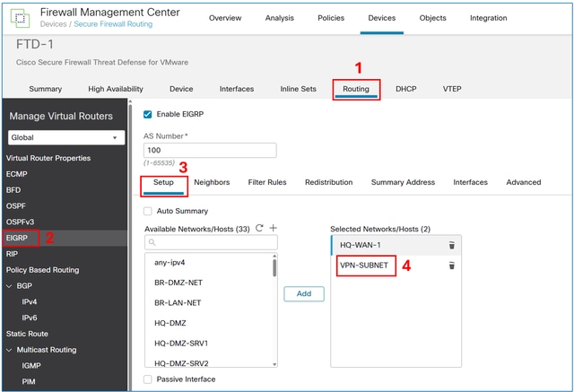This screenshot has width=574, height=392.
Task: Open the Policies menu
Action: [x=331, y=18]
